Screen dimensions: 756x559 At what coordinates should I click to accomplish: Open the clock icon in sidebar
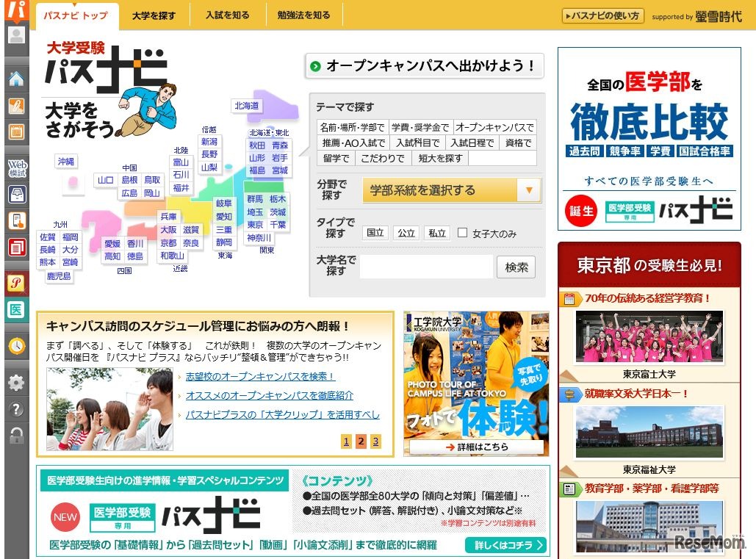tap(17, 345)
